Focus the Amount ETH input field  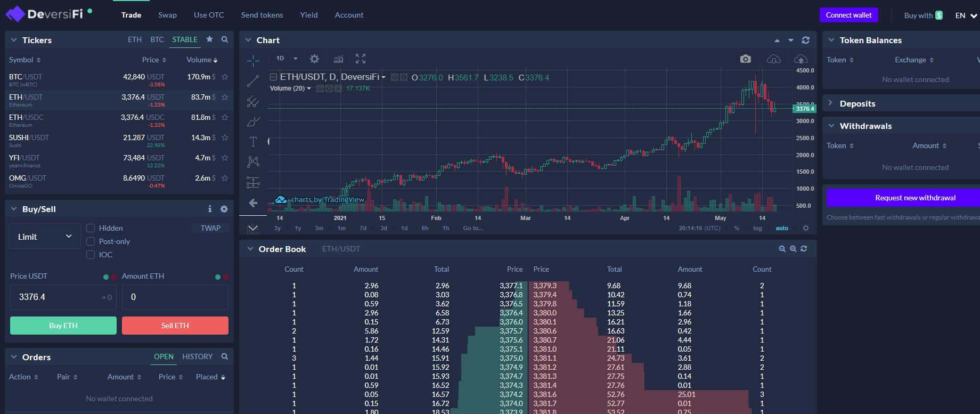pyautogui.click(x=175, y=297)
